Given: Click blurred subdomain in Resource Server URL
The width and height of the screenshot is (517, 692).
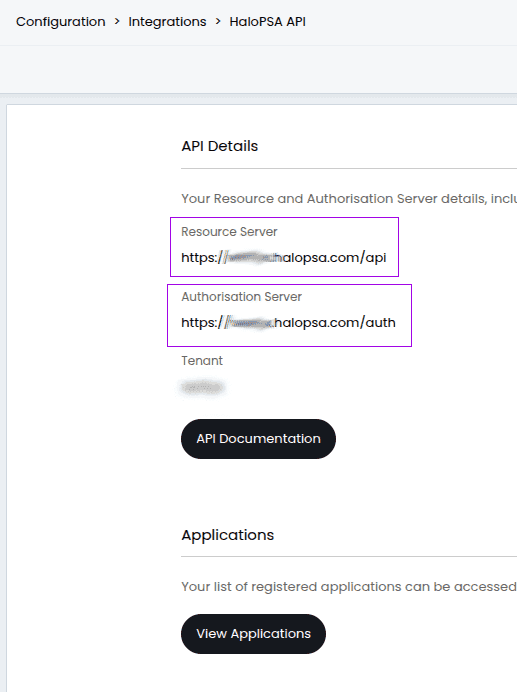Looking at the screenshot, I should pos(249,257).
